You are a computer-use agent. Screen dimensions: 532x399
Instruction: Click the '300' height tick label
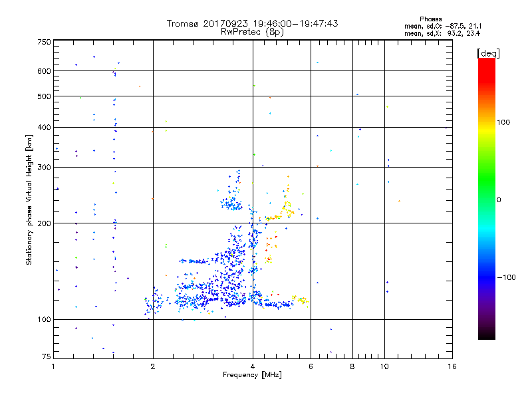tap(44, 168)
